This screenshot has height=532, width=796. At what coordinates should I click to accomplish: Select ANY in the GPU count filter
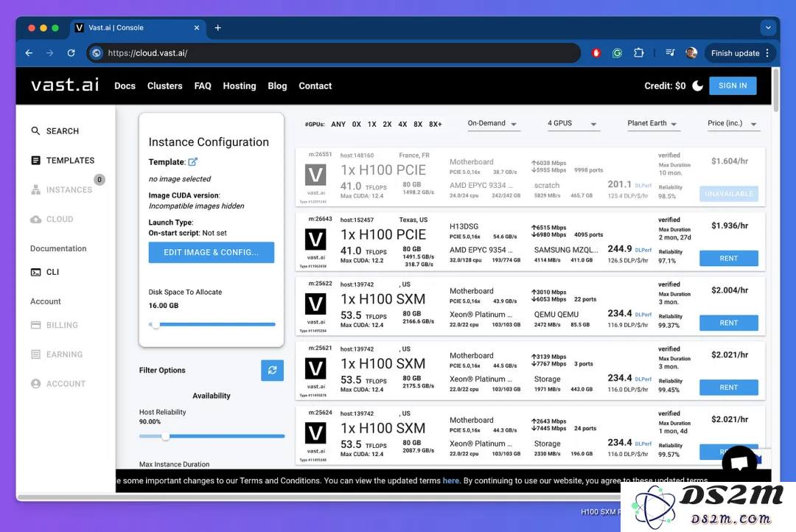point(338,124)
